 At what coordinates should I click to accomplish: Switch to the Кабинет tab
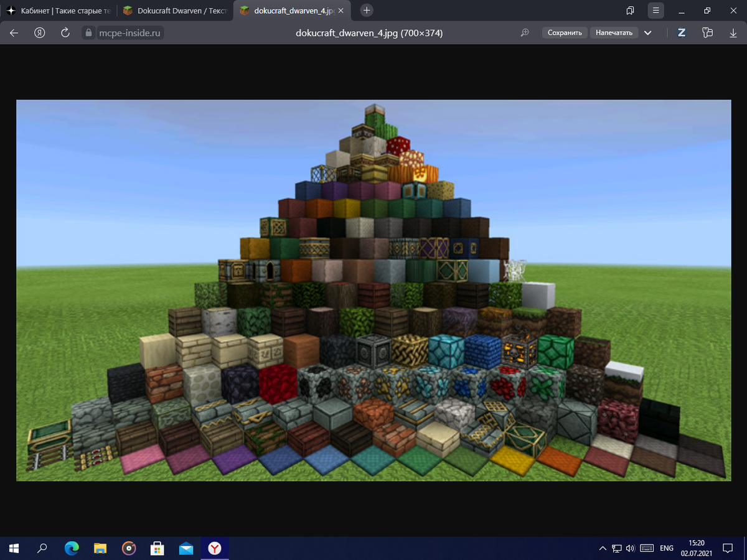[59, 11]
